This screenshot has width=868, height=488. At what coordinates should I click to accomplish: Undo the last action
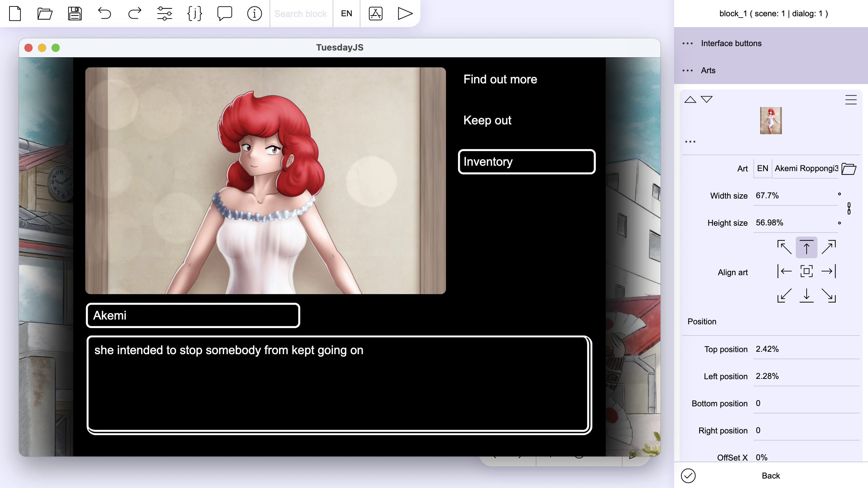(104, 14)
